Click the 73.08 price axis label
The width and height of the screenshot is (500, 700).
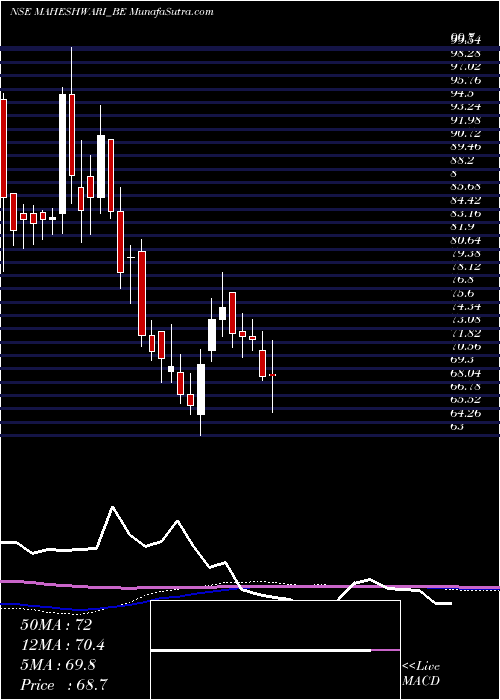click(466, 320)
